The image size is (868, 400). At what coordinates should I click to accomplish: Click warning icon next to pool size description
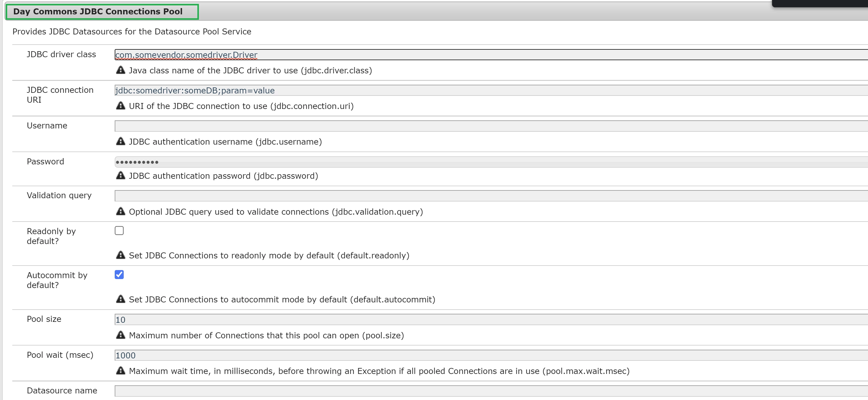[x=120, y=335]
